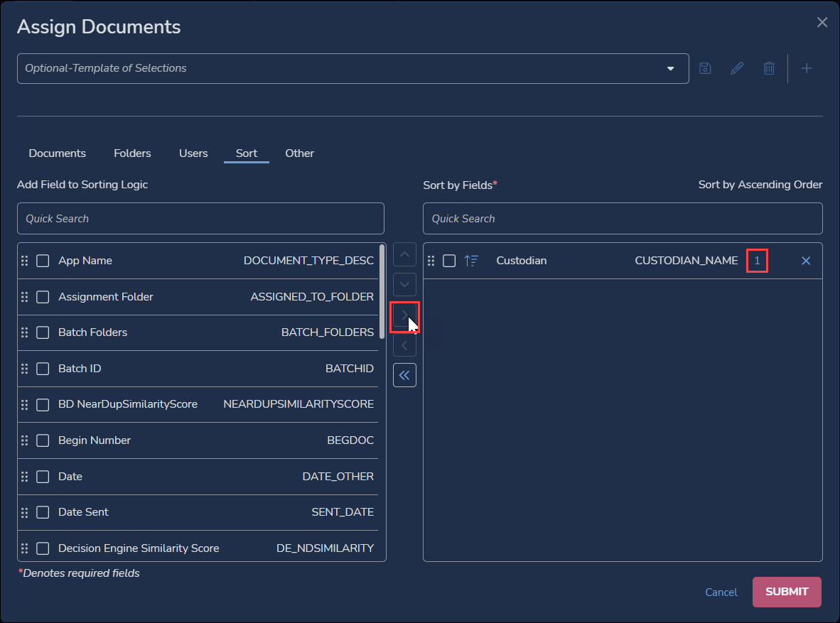
Task: Check the Custodian checkbox in Sort by Fields
Action: pos(449,261)
